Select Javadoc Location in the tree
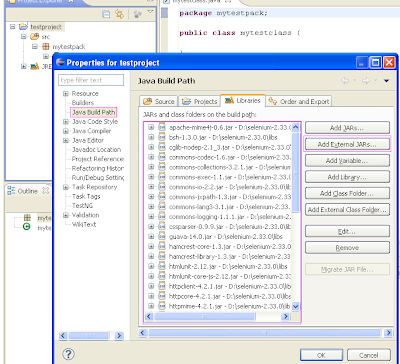Viewport: 400px width, 364px height. click(97, 150)
